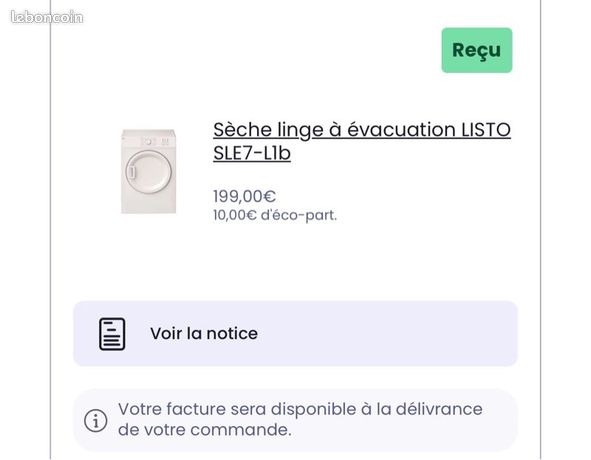The image size is (591, 460).
Task: Click the document icon beside Voir la notice
Action: coord(112,334)
